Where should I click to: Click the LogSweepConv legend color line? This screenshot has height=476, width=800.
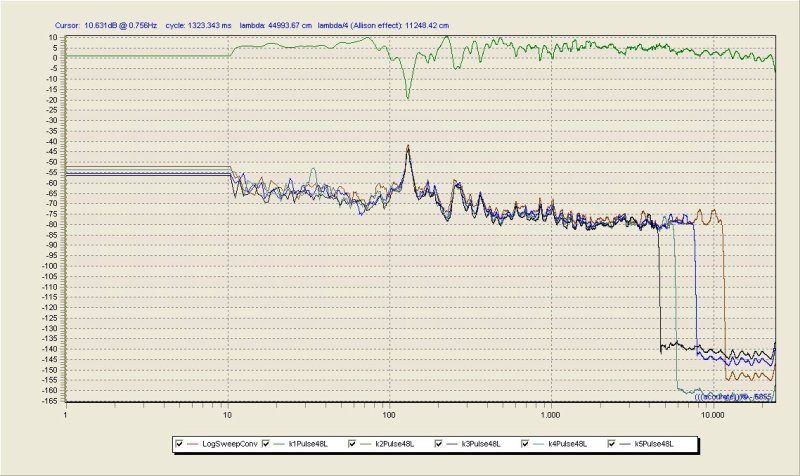coord(192,444)
